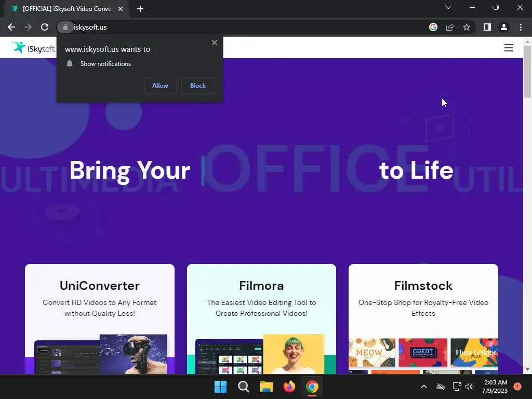532x399 pixels.
Task: Toggle Chrome side panel
Action: (x=487, y=27)
